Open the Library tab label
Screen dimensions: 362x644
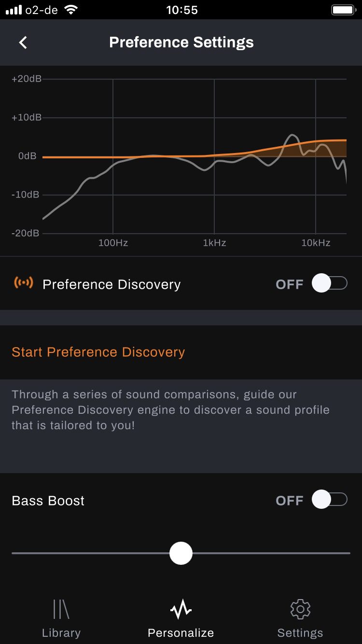click(61, 633)
